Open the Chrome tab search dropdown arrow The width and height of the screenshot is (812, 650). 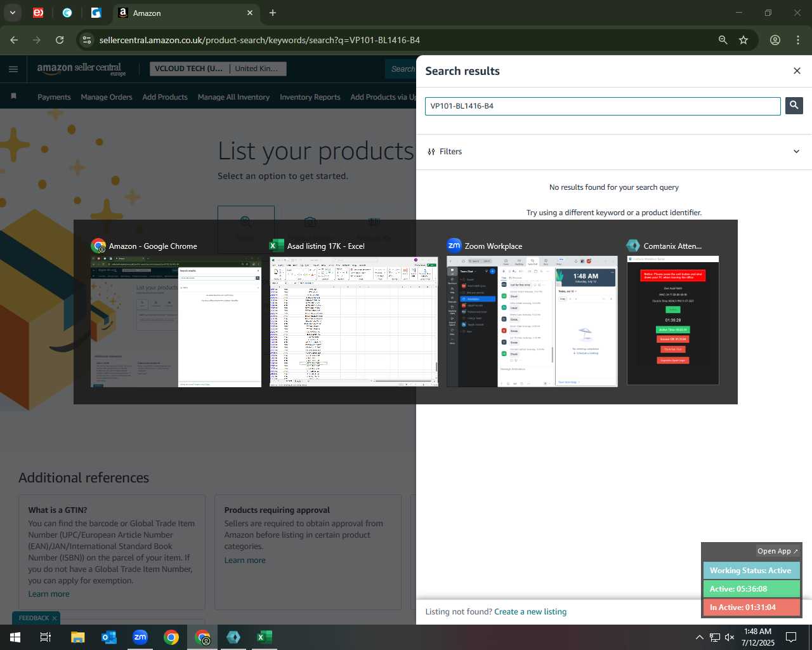click(12, 13)
